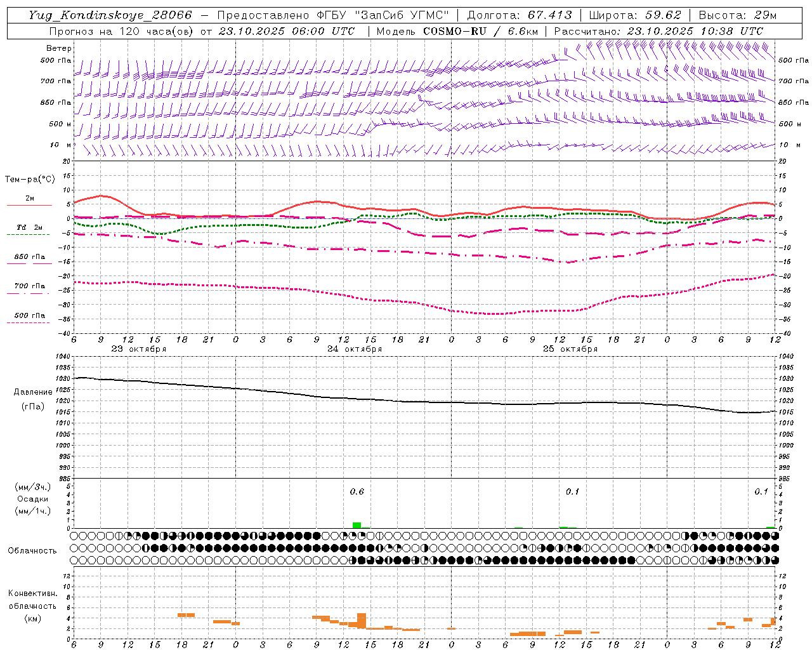812x650 pixels.
Task: Click the date label 23 октября
Action: tap(139, 349)
